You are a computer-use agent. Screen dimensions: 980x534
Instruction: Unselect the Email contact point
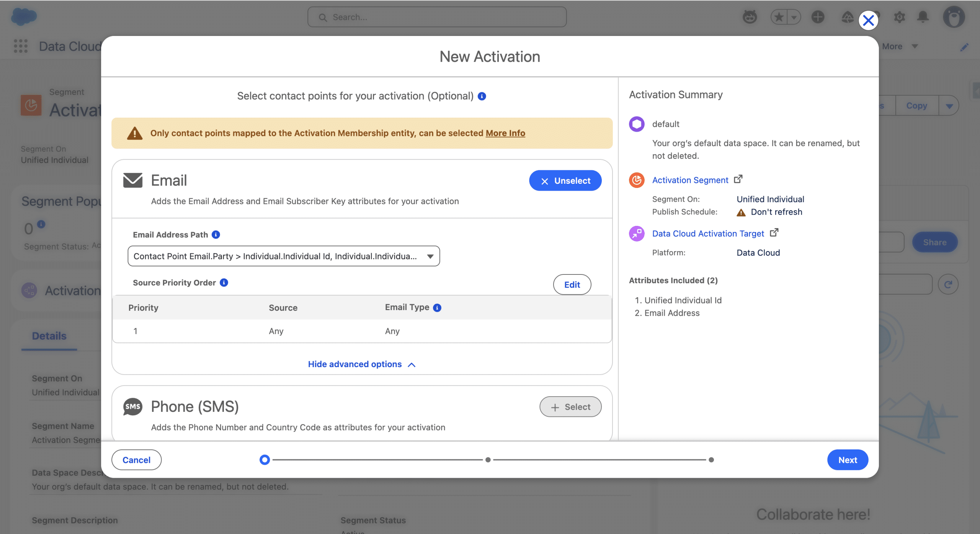[565, 181]
